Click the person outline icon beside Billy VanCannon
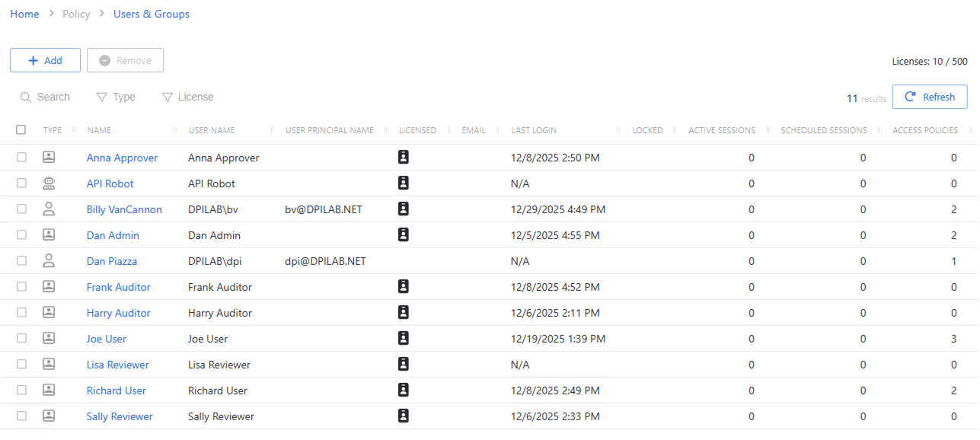The width and height of the screenshot is (980, 440). coord(48,209)
